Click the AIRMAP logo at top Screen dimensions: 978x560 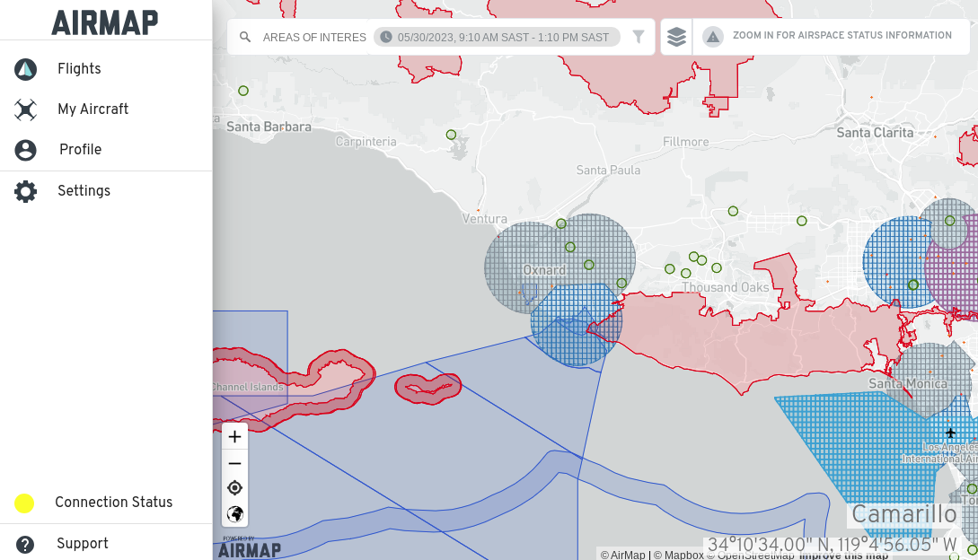(x=105, y=22)
